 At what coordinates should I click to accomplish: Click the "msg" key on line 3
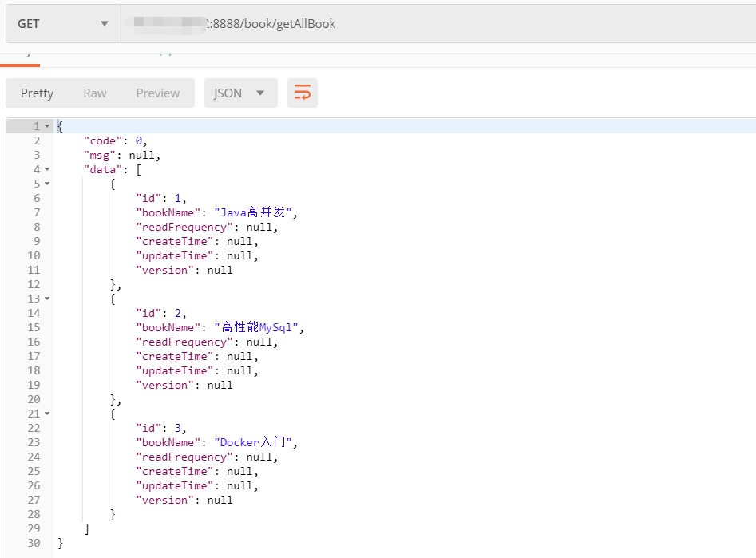[99, 156]
